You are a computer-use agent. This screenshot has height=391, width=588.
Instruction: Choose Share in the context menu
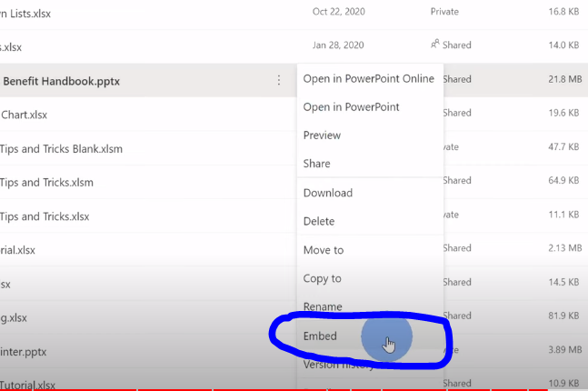tap(316, 164)
